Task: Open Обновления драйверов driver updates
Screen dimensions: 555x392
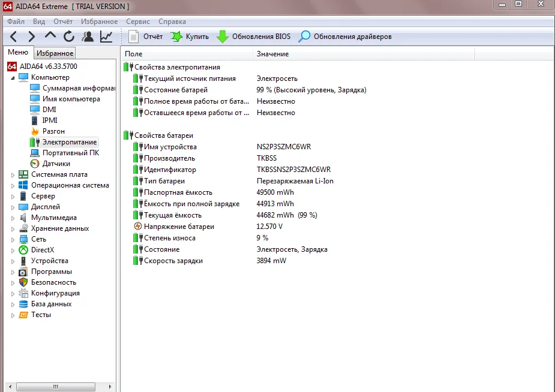Action: click(x=345, y=37)
